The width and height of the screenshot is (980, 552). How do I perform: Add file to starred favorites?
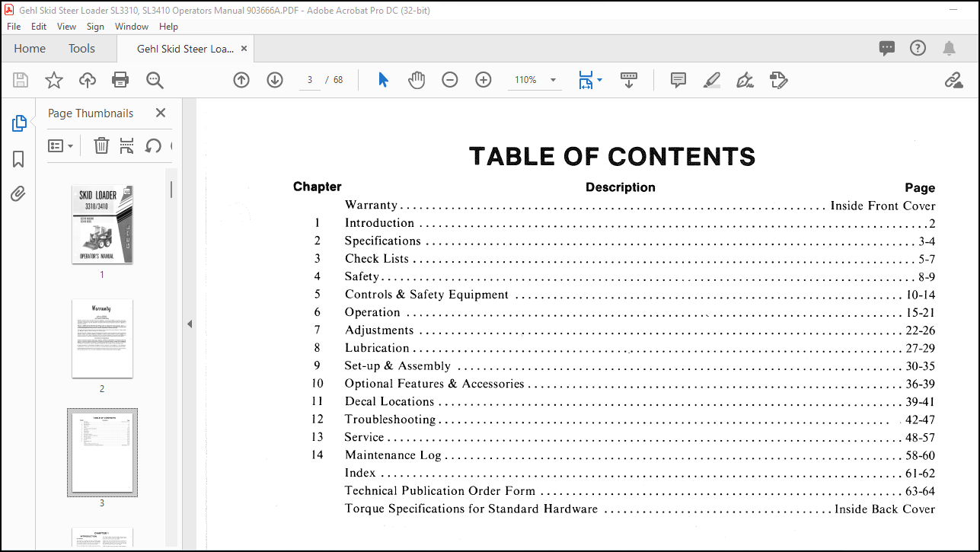[54, 80]
